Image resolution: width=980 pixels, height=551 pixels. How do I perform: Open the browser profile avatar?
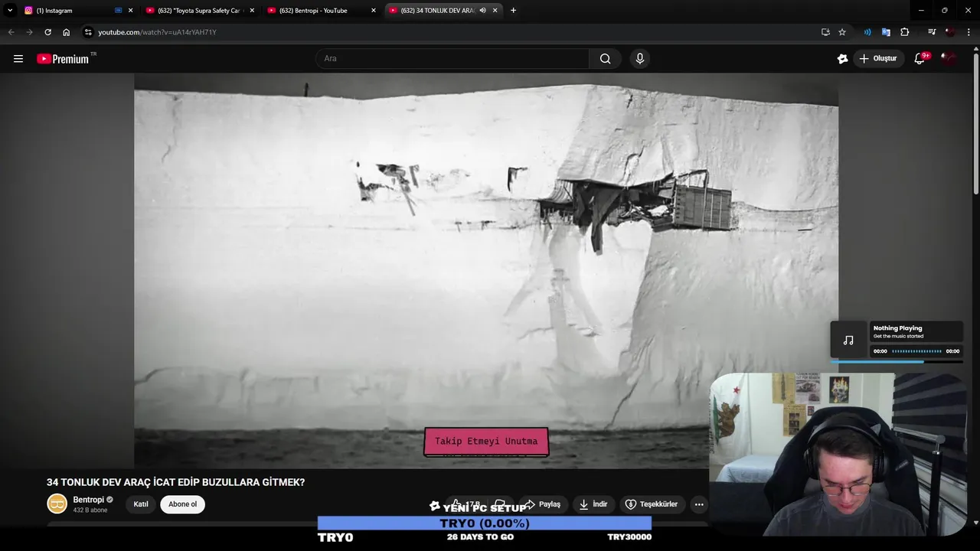click(x=950, y=32)
